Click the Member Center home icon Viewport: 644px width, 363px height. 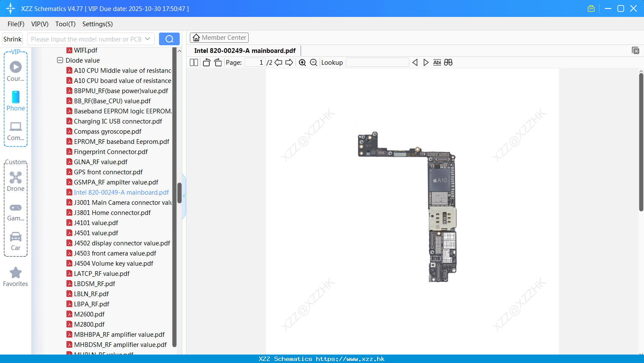point(196,38)
